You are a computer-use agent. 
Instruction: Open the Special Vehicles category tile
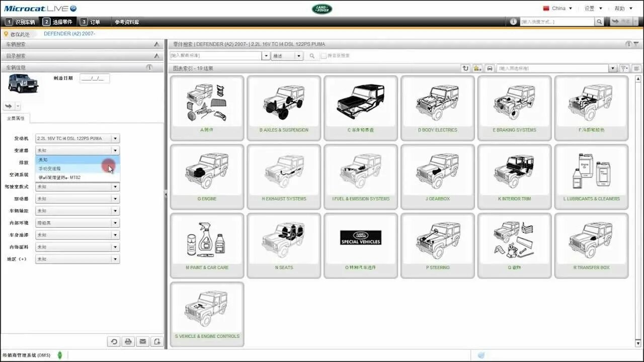point(361,246)
